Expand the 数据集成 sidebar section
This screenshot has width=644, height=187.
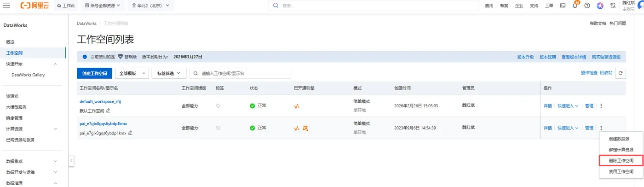[56, 161]
